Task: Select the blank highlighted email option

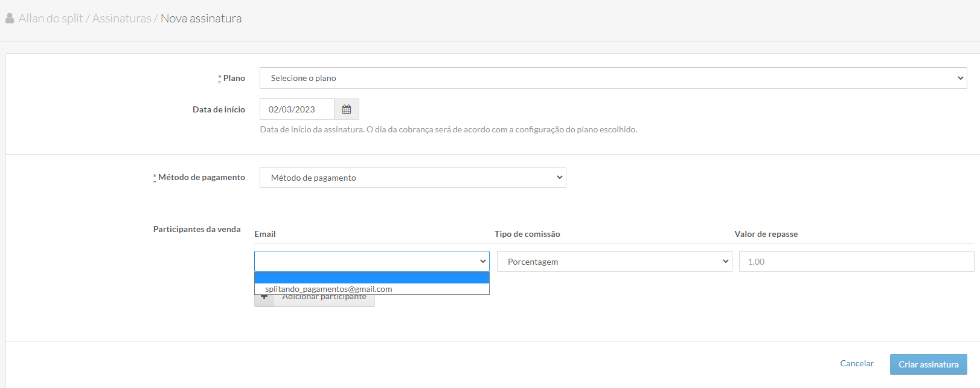Action: (x=371, y=278)
